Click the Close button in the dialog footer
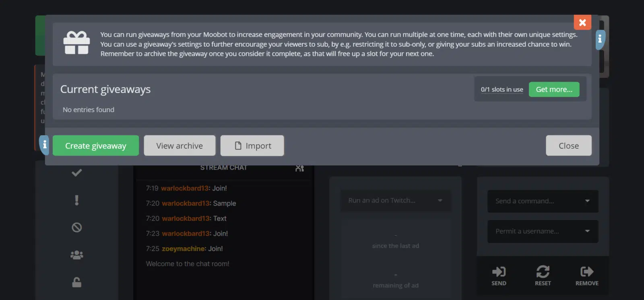 click(x=569, y=146)
